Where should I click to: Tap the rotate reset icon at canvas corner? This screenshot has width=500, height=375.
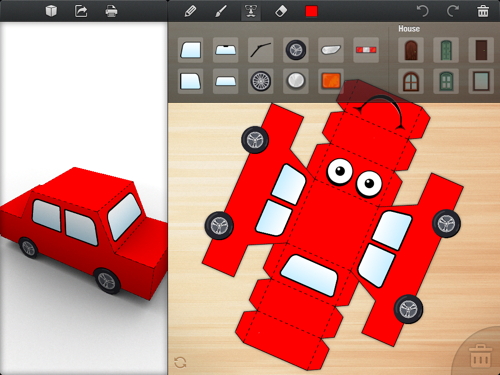[180, 362]
